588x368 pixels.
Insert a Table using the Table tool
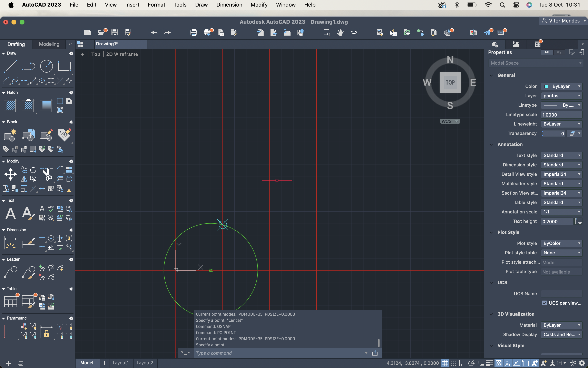point(11,302)
